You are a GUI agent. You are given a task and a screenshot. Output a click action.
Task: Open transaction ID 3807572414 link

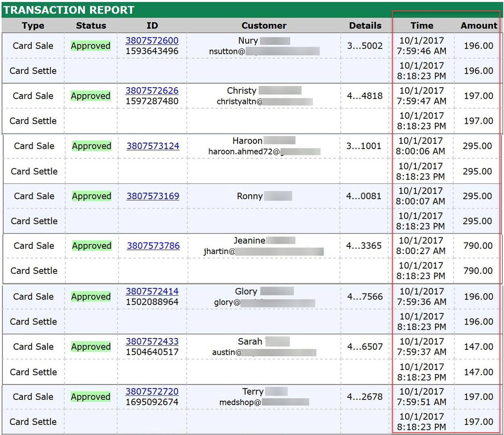pyautogui.click(x=152, y=291)
